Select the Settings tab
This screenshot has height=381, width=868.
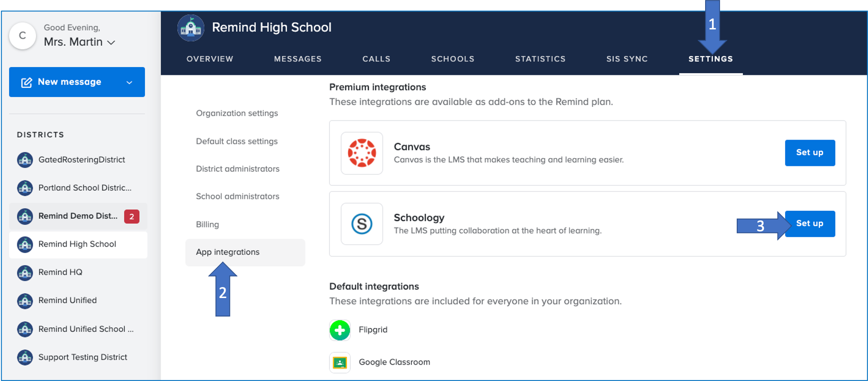coord(711,59)
